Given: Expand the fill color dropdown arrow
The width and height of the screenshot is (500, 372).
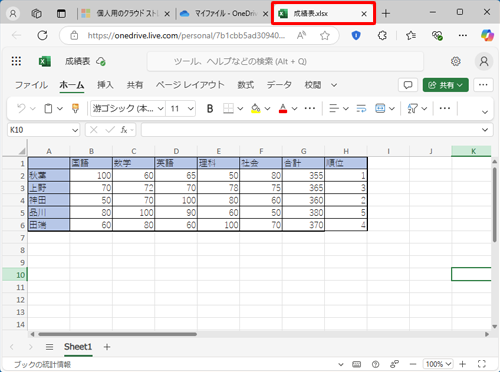Looking at the screenshot, I should pyautogui.click(x=267, y=108).
